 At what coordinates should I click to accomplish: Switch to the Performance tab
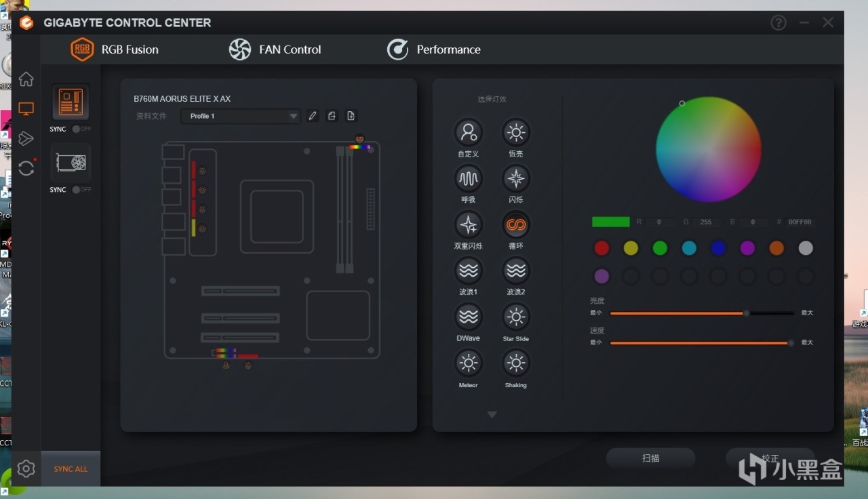point(433,49)
